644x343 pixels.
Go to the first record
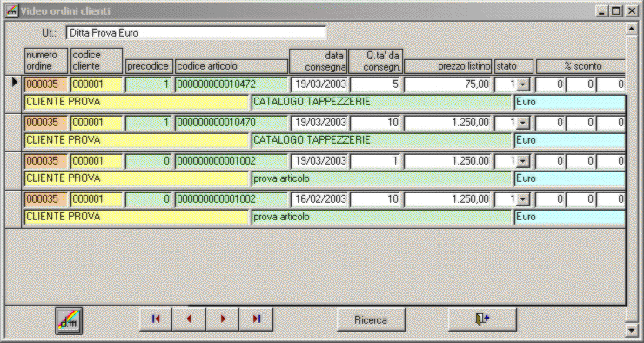[156, 319]
